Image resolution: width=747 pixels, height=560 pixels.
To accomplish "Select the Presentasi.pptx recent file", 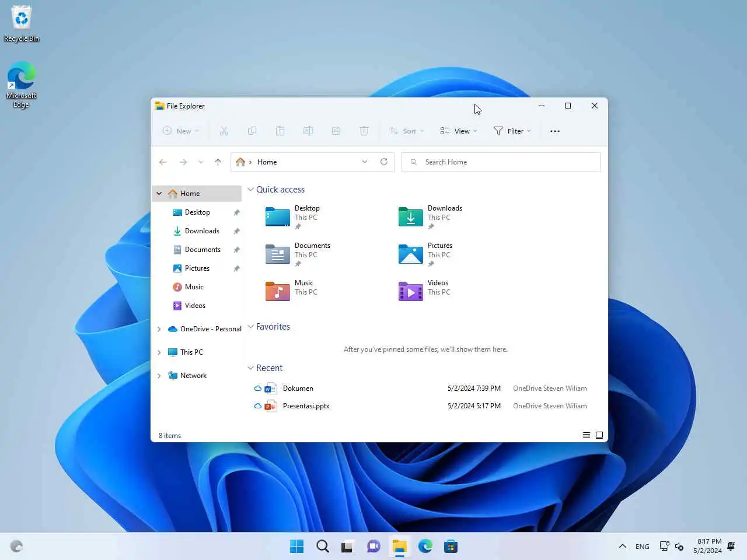I will [x=423, y=406].
